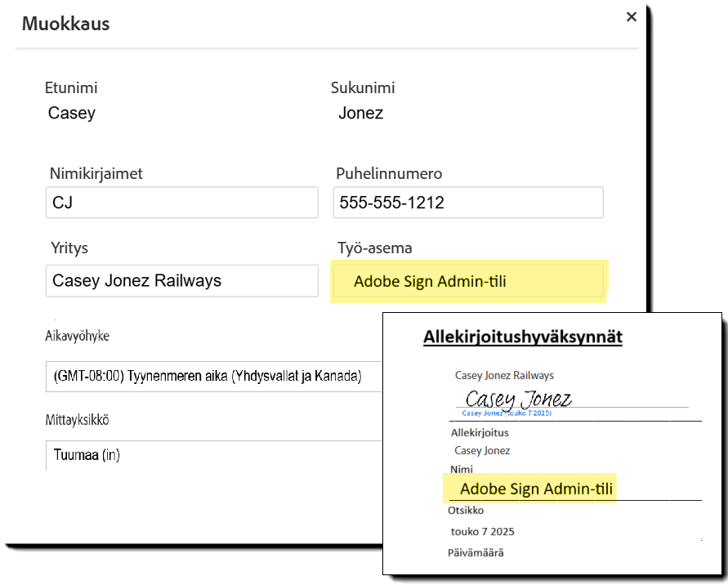Image resolution: width=728 pixels, height=585 pixels.
Task: Open the Mittayksikkö dropdown Tuumaa (in)
Action: tap(213, 455)
